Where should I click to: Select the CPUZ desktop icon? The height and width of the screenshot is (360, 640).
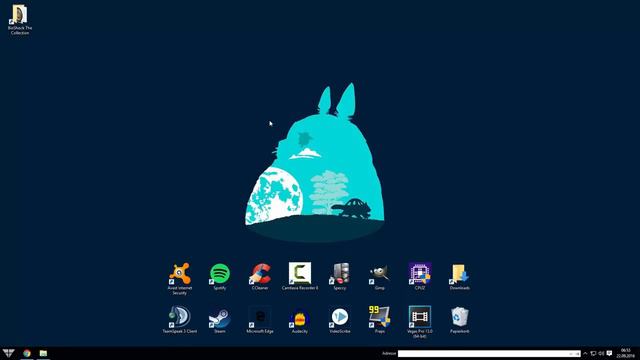(420, 276)
